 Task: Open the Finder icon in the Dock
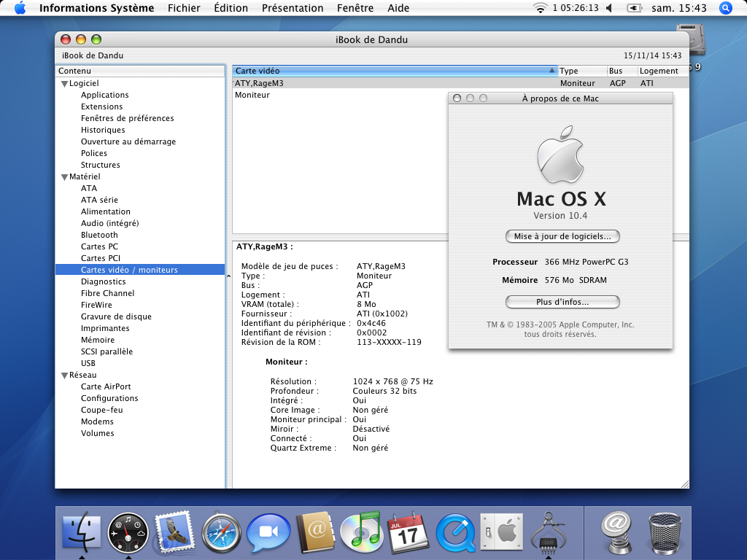click(x=82, y=532)
